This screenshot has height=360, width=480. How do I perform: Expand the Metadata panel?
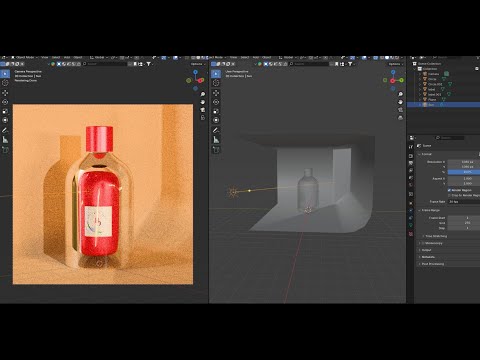tap(419, 257)
